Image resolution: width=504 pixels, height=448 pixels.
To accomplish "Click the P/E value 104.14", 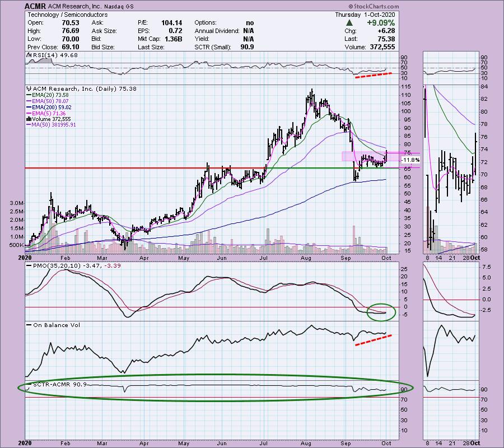I will (172, 22).
